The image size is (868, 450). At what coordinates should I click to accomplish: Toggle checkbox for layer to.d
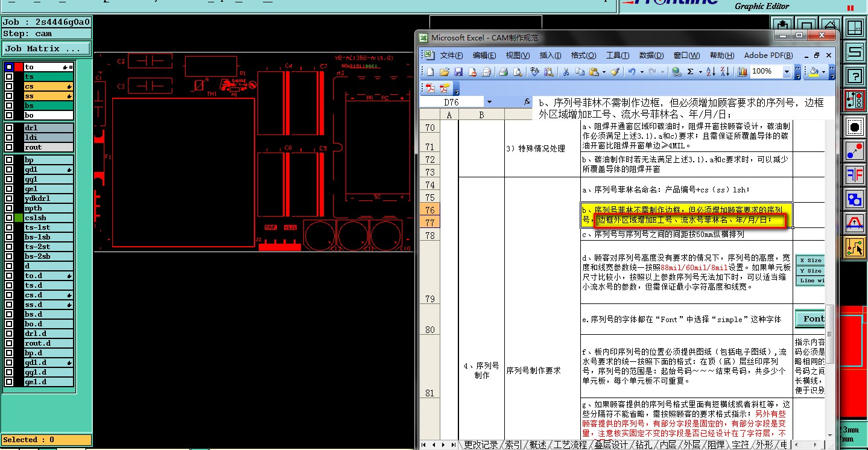[9, 276]
